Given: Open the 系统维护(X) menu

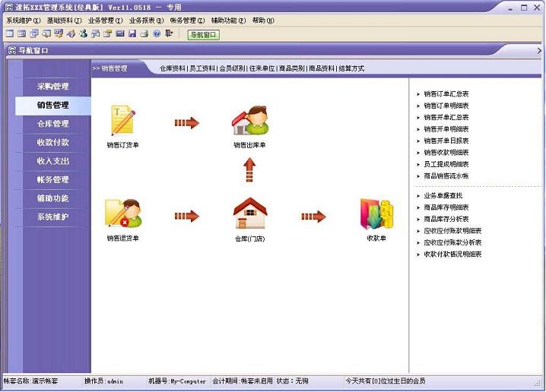Looking at the screenshot, I should coord(24,21).
